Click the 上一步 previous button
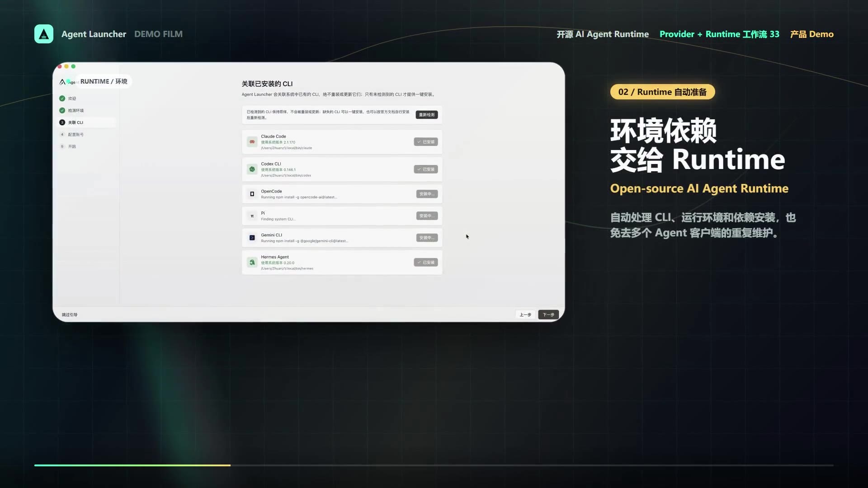 coord(525,314)
